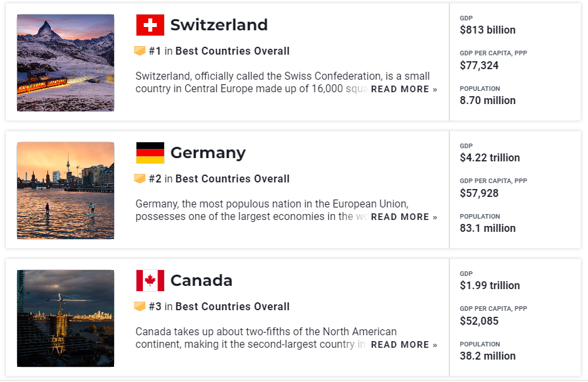Click Switzerland's $813 billion GDP value
This screenshot has height=382, width=588.
click(x=488, y=30)
